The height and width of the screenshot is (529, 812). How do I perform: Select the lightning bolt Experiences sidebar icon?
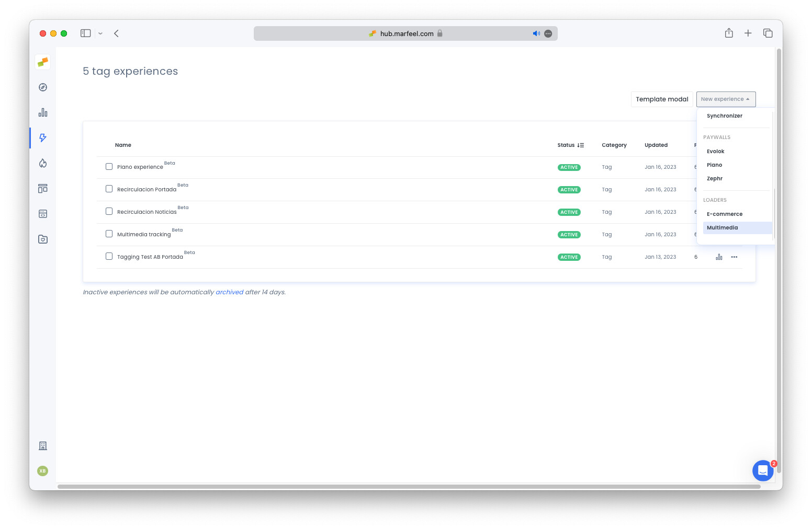tap(43, 138)
